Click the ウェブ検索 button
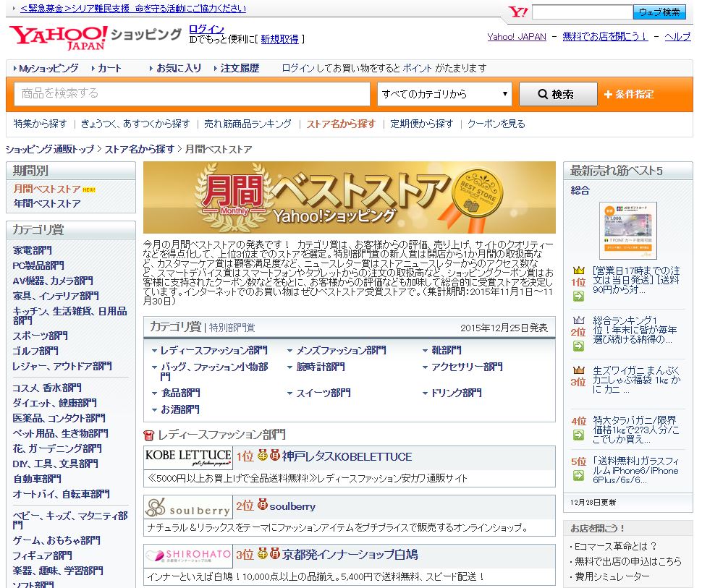Image resolution: width=702 pixels, height=588 pixels. (659, 12)
